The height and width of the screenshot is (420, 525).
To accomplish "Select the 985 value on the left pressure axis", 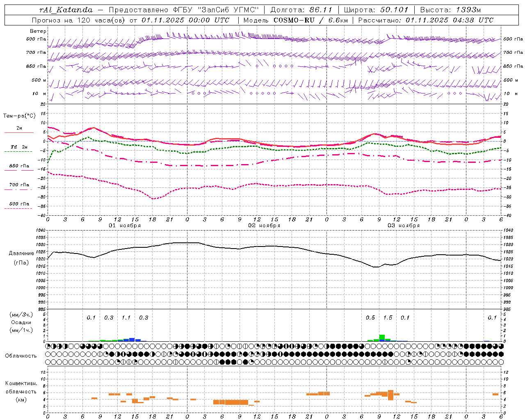I will click(42, 309).
